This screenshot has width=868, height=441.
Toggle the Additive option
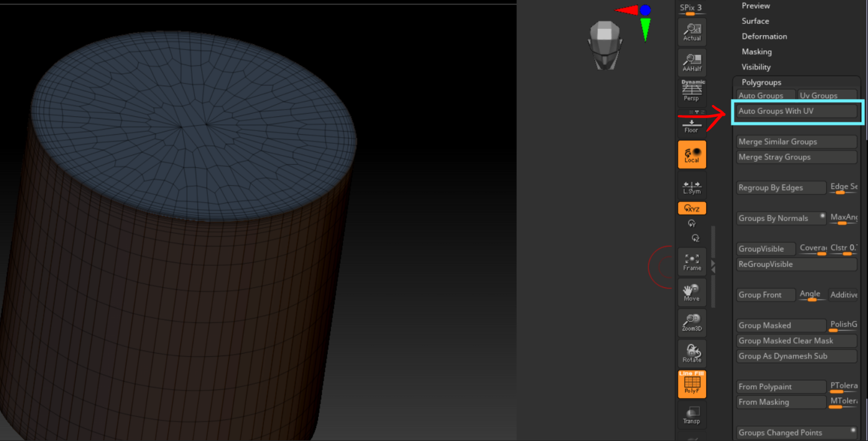[843, 295]
